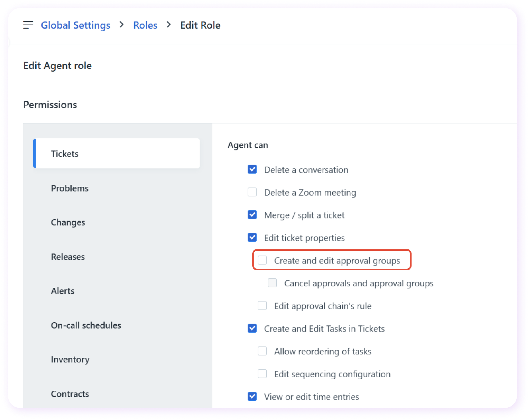Image resolution: width=529 pixels, height=420 pixels.
Task: Uncheck Edit ticket properties permission
Action: [252, 238]
